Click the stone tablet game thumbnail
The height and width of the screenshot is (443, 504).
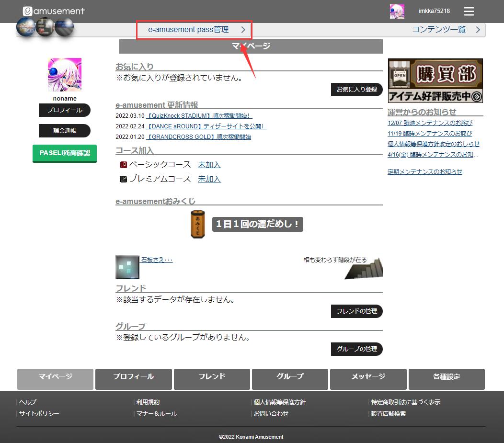coord(127,267)
